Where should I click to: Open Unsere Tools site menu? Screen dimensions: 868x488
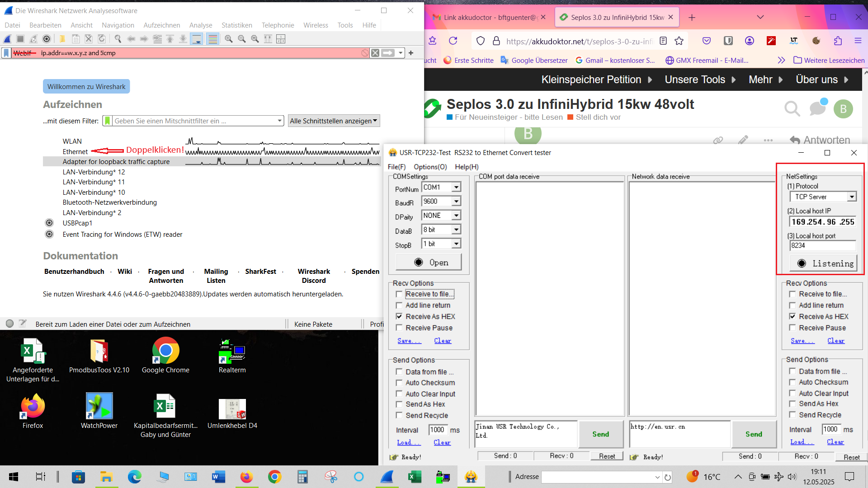pos(700,80)
